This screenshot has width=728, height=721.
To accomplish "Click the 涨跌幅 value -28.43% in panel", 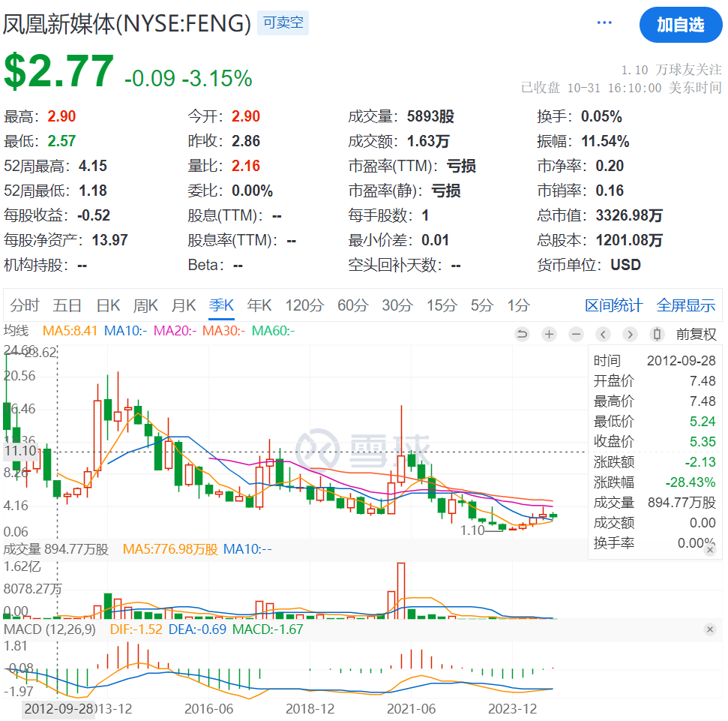I will coord(691,482).
